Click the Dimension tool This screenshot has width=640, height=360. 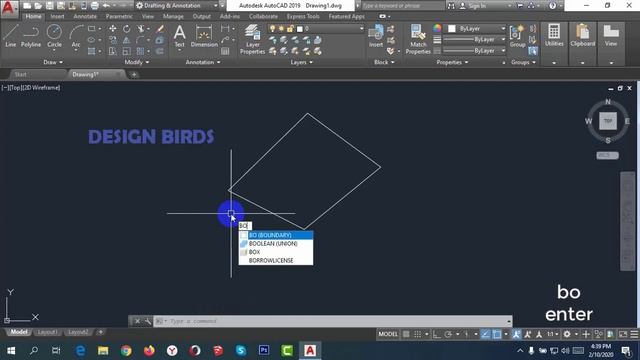204,37
